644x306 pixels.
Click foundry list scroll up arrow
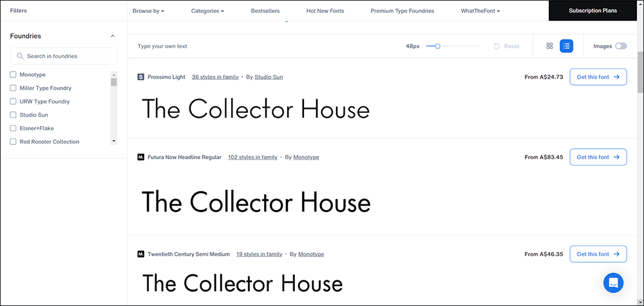pos(114,75)
